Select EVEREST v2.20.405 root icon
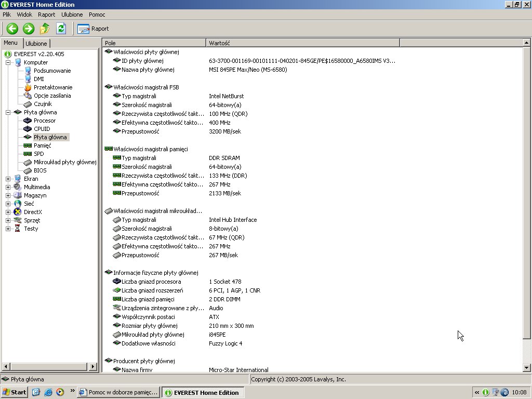This screenshot has width=532, height=399. pos(7,54)
